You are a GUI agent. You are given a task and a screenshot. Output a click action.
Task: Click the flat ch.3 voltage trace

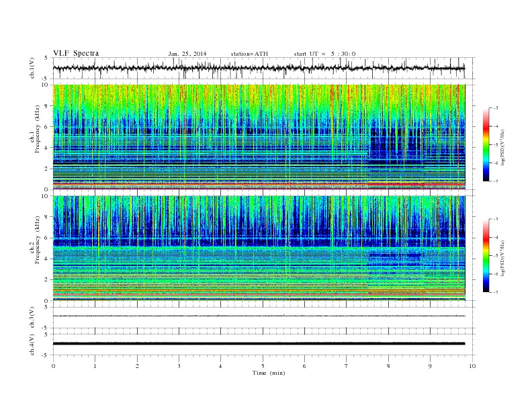[x=259, y=316]
